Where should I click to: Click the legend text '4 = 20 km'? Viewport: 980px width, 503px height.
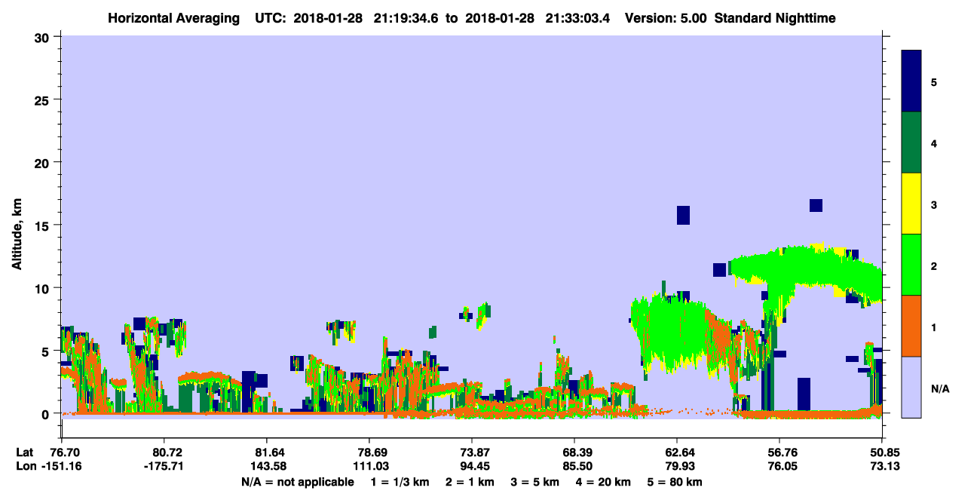pyautogui.click(x=605, y=482)
